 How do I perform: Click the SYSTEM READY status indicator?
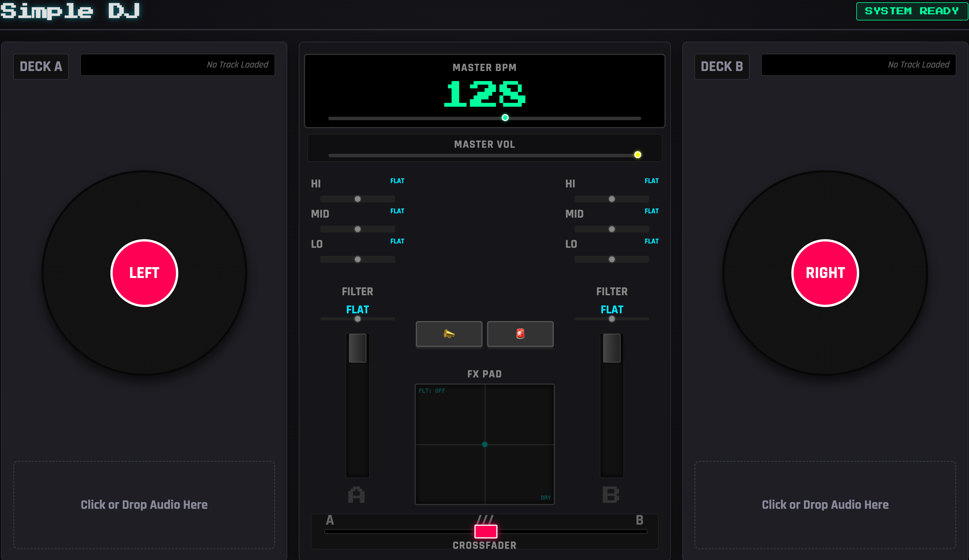coord(912,11)
